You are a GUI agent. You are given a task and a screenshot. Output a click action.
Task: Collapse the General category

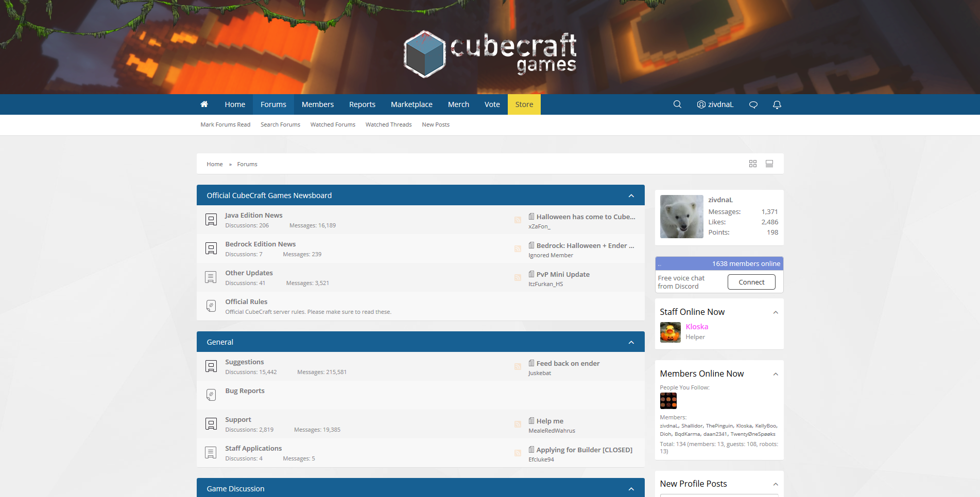631,342
